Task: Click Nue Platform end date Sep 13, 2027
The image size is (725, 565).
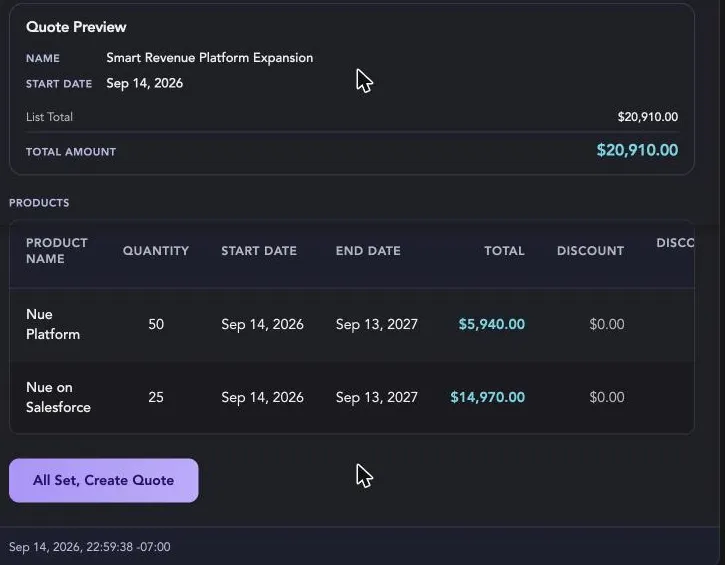Action: coord(376,324)
